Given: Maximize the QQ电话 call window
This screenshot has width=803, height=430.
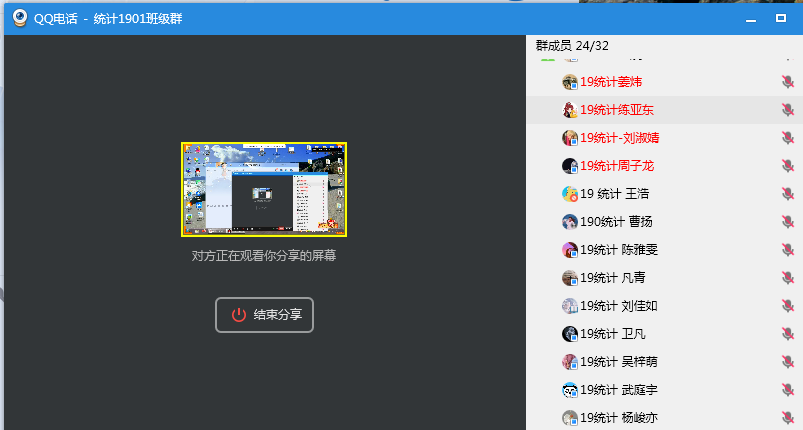Looking at the screenshot, I should 781,18.
